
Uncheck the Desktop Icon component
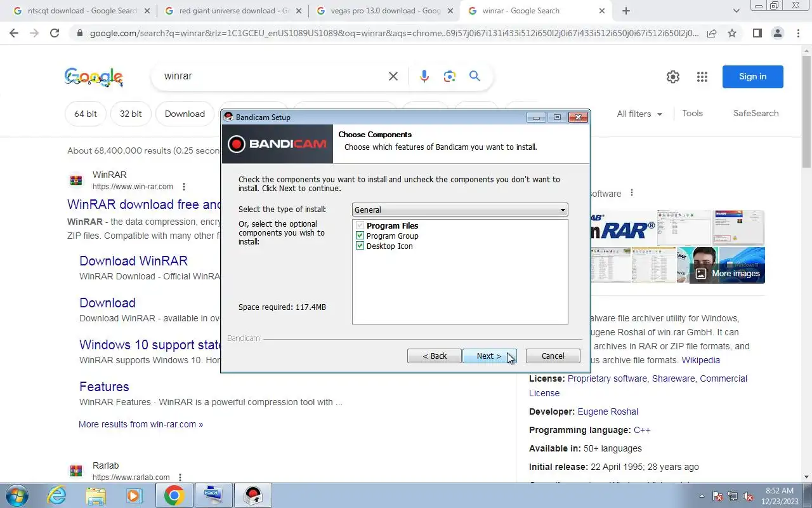click(x=360, y=246)
